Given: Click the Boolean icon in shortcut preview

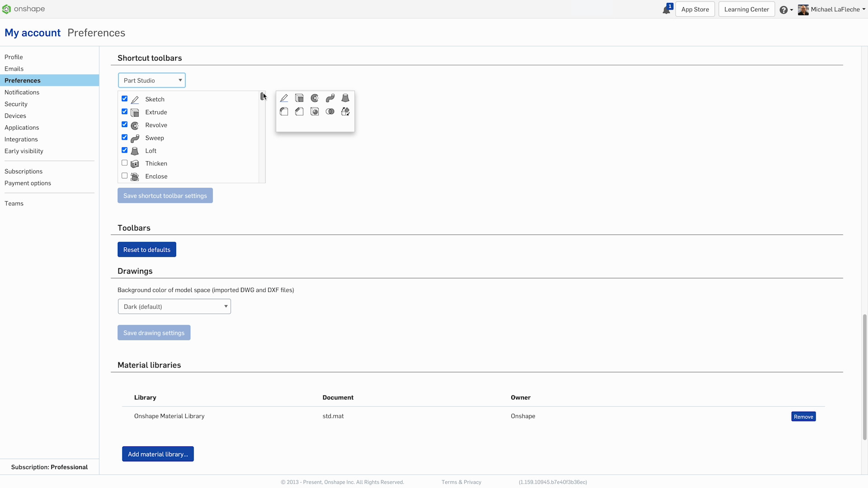Looking at the screenshot, I should [330, 112].
